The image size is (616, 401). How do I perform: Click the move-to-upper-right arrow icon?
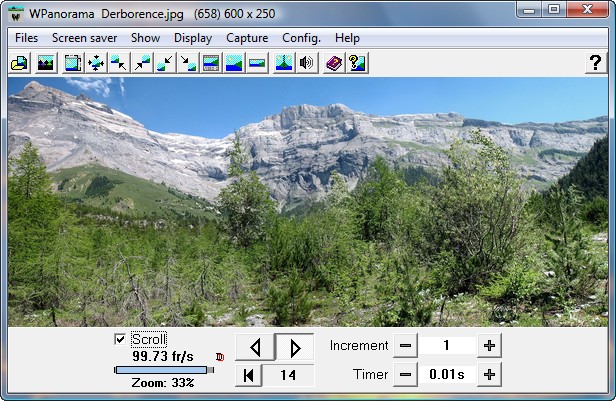point(142,63)
